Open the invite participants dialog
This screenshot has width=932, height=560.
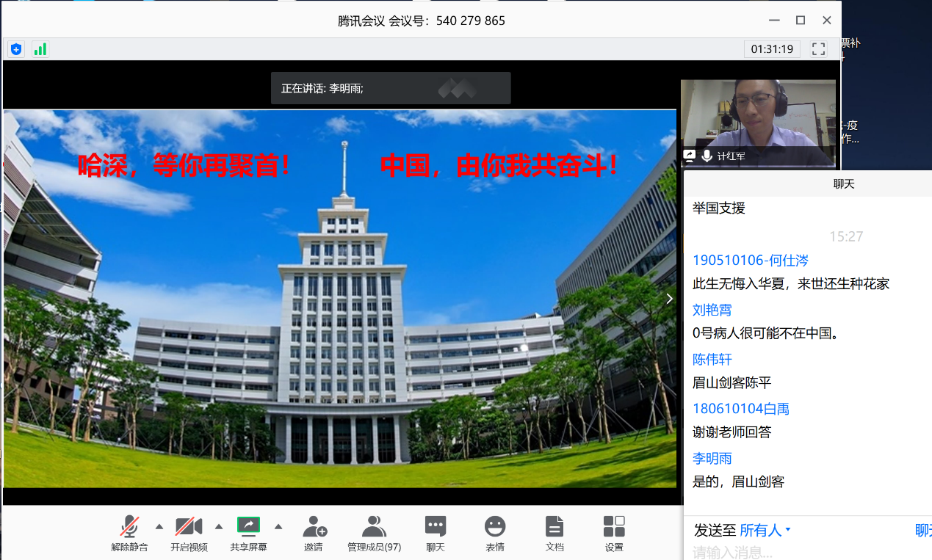click(x=314, y=533)
